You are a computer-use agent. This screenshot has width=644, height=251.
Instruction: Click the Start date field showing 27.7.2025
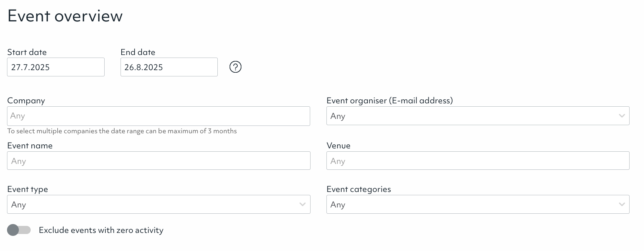click(x=55, y=67)
